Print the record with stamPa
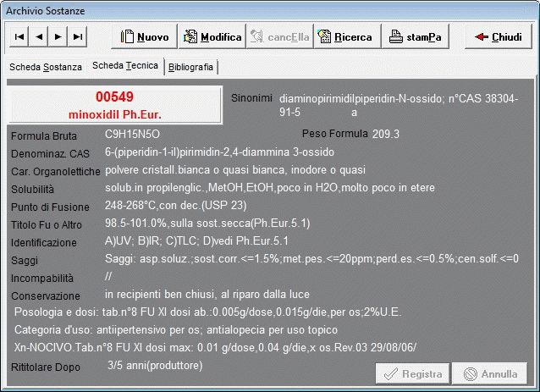Screen dimensions: 540x392 pos(416,36)
